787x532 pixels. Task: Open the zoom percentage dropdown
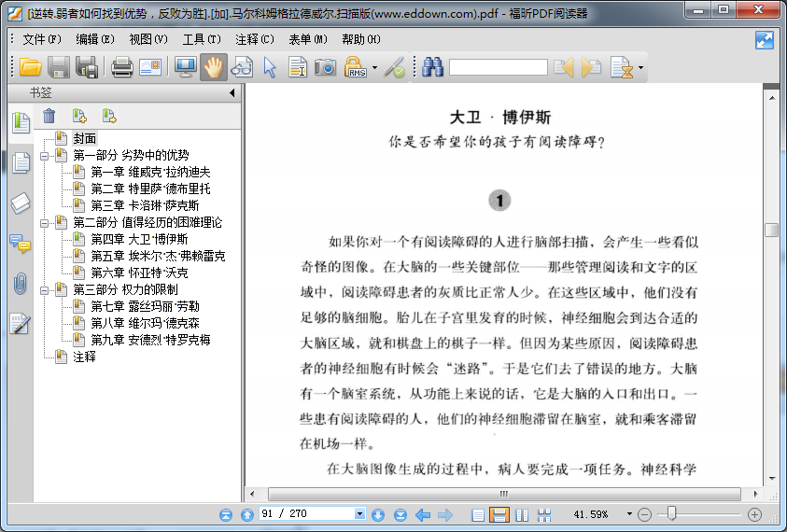(629, 514)
